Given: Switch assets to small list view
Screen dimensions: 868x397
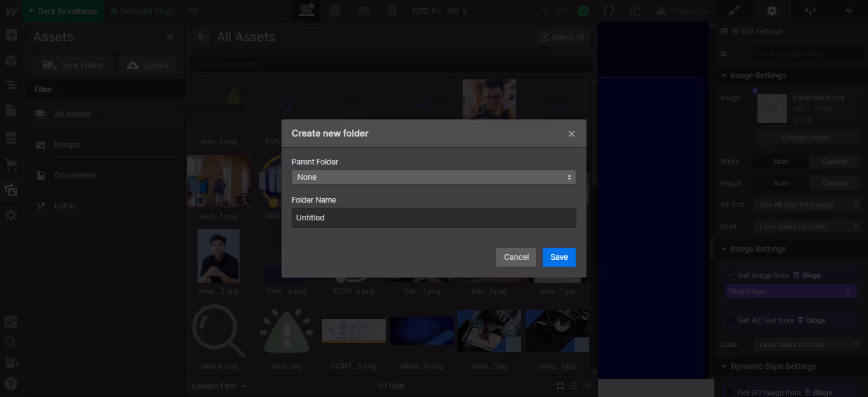Looking at the screenshot, I should point(573,386).
